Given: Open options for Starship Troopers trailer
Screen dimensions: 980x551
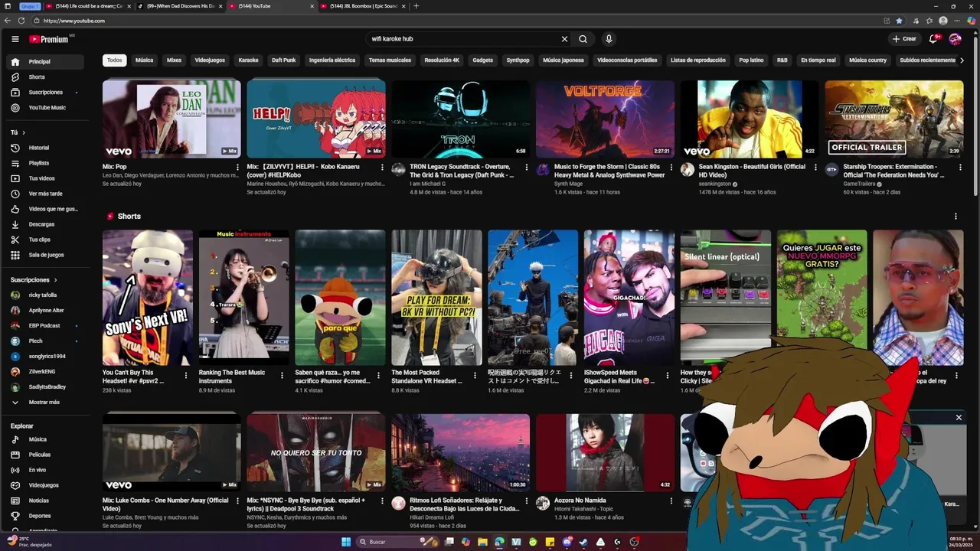Looking at the screenshot, I should (x=960, y=167).
